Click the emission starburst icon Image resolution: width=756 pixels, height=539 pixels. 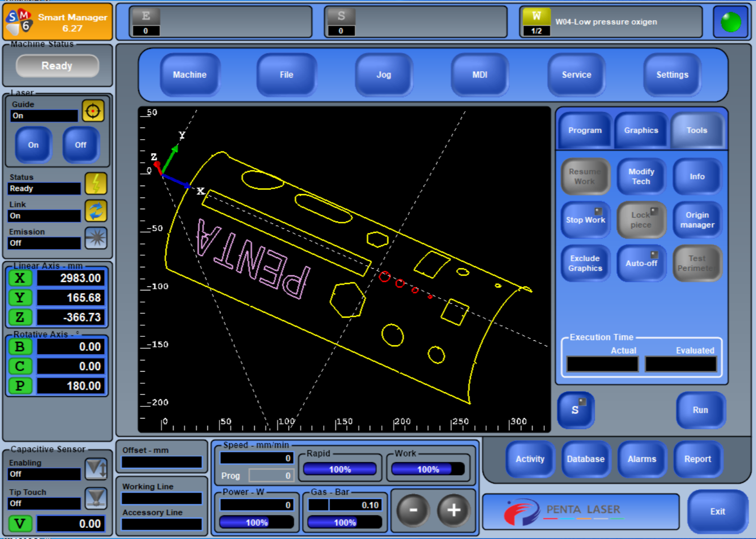click(x=96, y=238)
